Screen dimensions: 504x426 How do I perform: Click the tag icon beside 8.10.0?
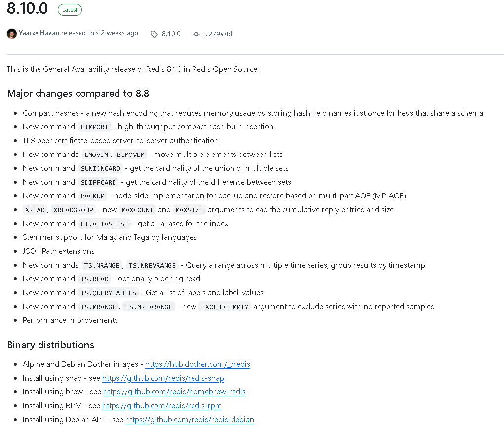pyautogui.click(x=154, y=34)
